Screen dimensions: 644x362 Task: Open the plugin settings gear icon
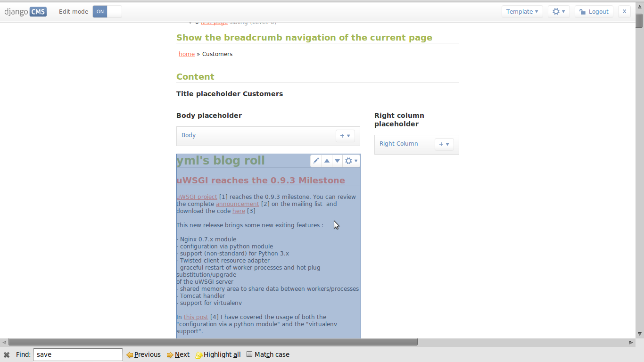(x=349, y=161)
